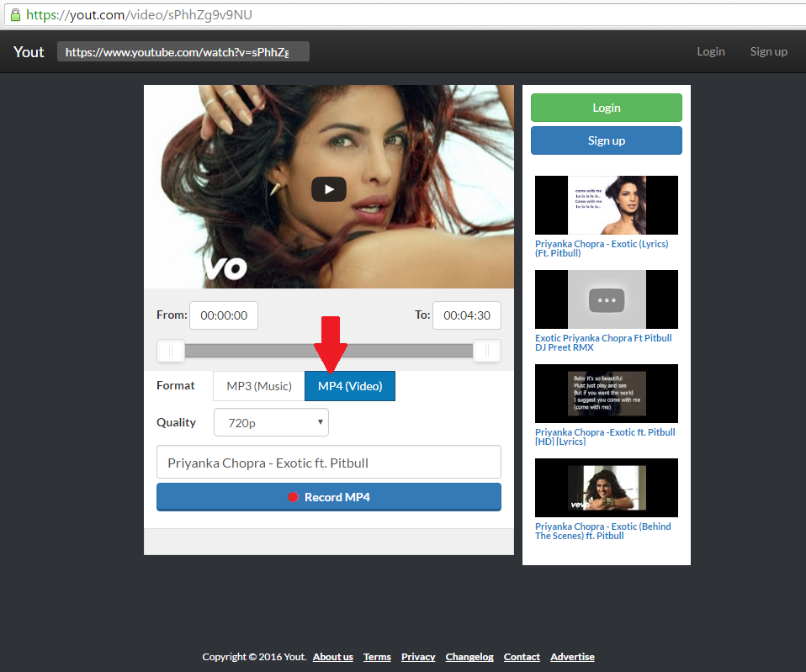
Task: Click the left trim slider handle
Action: point(171,351)
